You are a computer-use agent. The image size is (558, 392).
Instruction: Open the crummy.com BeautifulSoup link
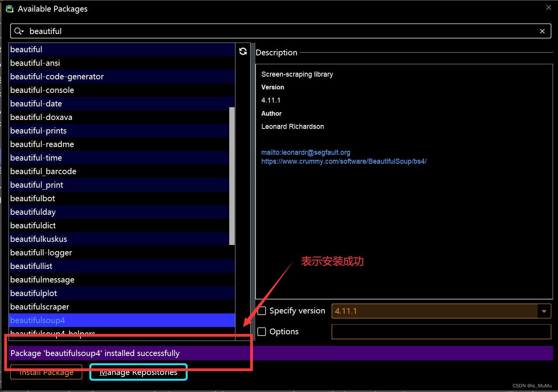point(344,161)
